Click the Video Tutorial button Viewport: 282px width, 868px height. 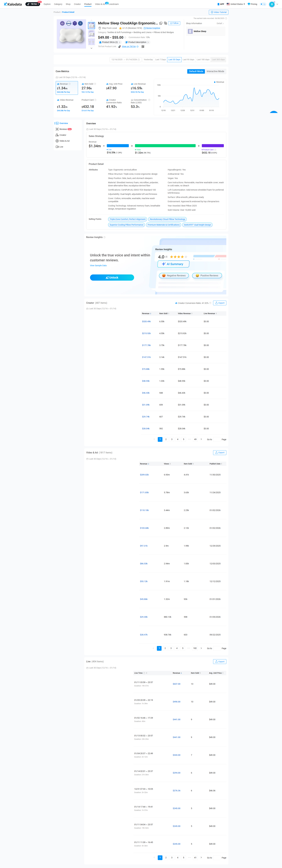coord(219,12)
